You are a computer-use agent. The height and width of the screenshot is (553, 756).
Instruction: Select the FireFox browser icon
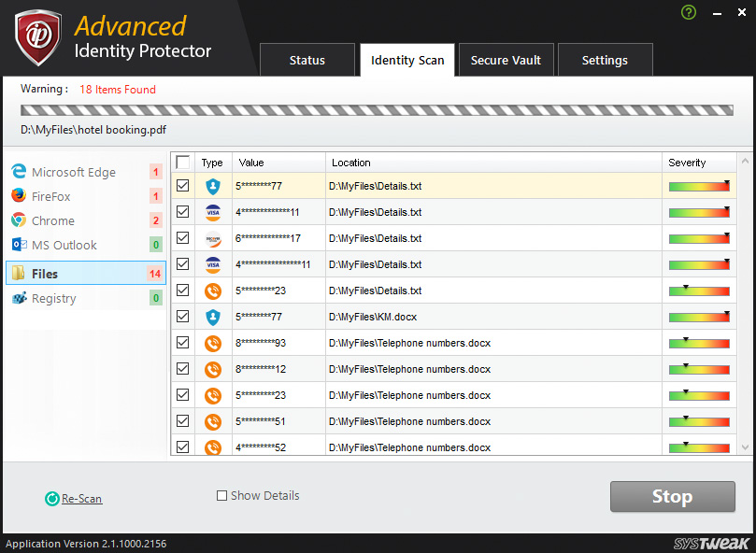pyautogui.click(x=19, y=196)
